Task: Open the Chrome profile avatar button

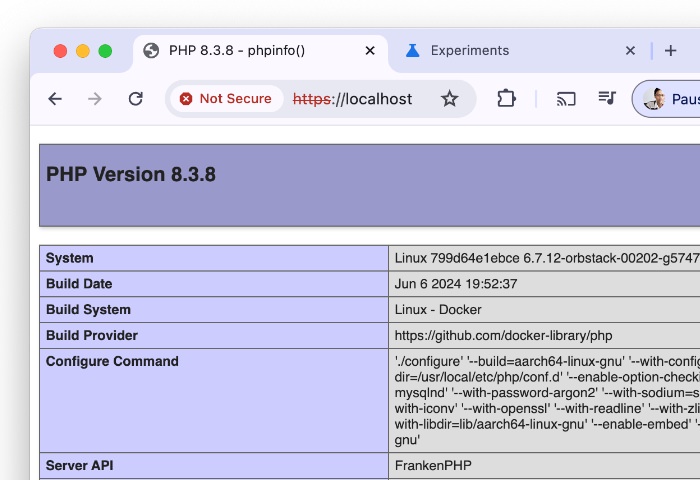Action: coord(667,99)
